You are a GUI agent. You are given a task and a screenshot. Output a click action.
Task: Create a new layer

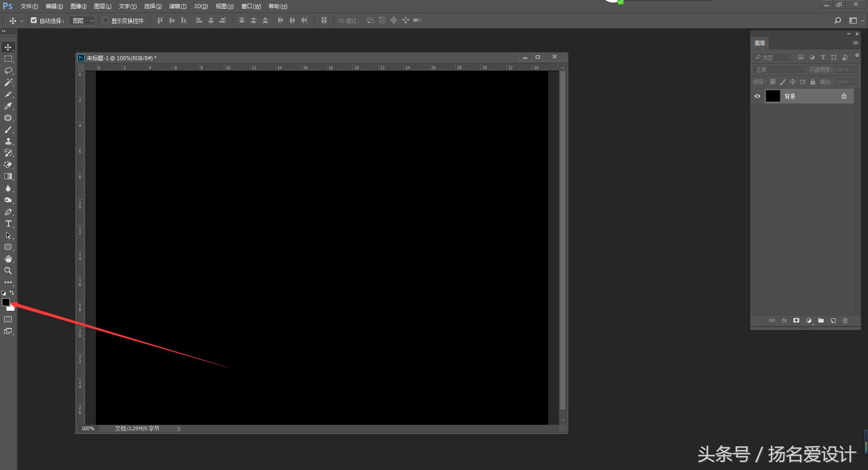(833, 321)
